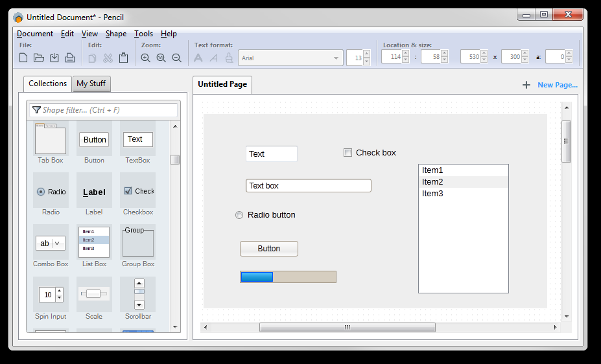Select the Radio button on the canvas
This screenshot has height=364, width=601.
(239, 215)
